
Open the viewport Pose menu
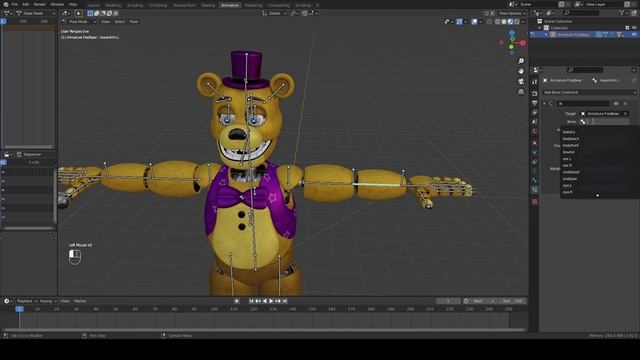tap(134, 22)
